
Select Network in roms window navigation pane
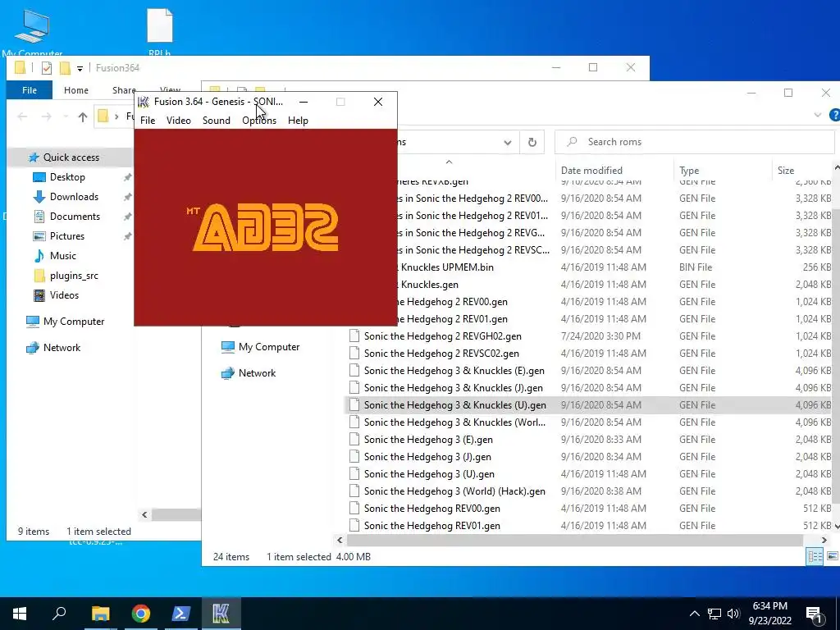[257, 373]
